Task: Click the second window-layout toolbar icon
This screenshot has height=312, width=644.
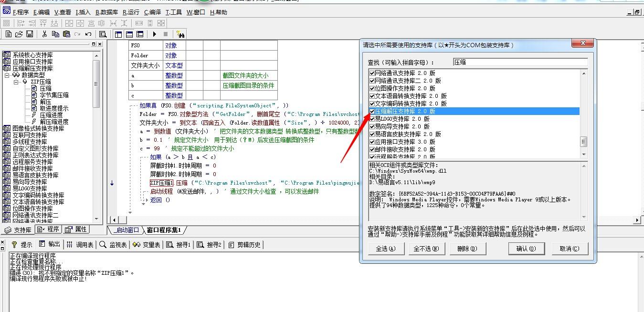Action: point(129,34)
